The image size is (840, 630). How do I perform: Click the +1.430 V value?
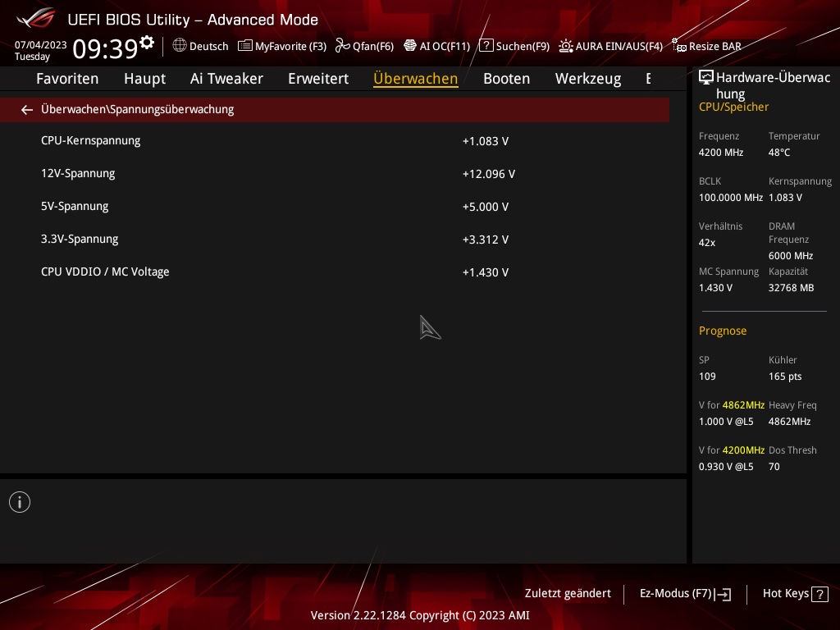pyautogui.click(x=486, y=272)
